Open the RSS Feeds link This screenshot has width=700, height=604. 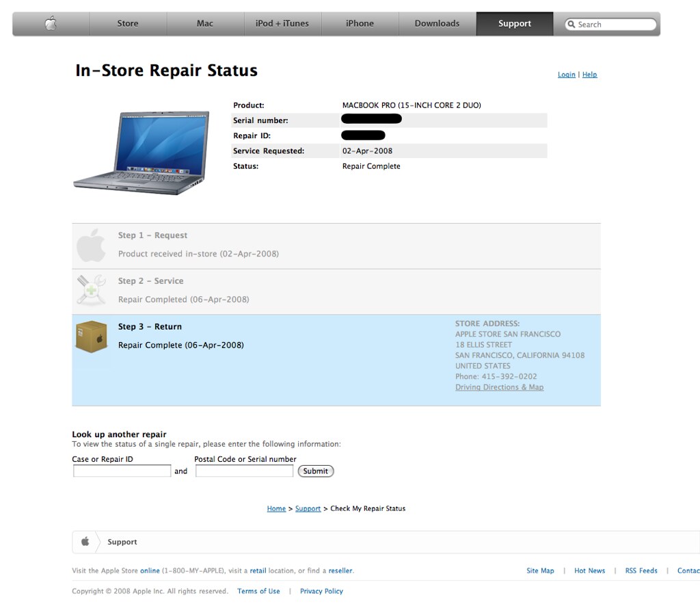tap(641, 570)
